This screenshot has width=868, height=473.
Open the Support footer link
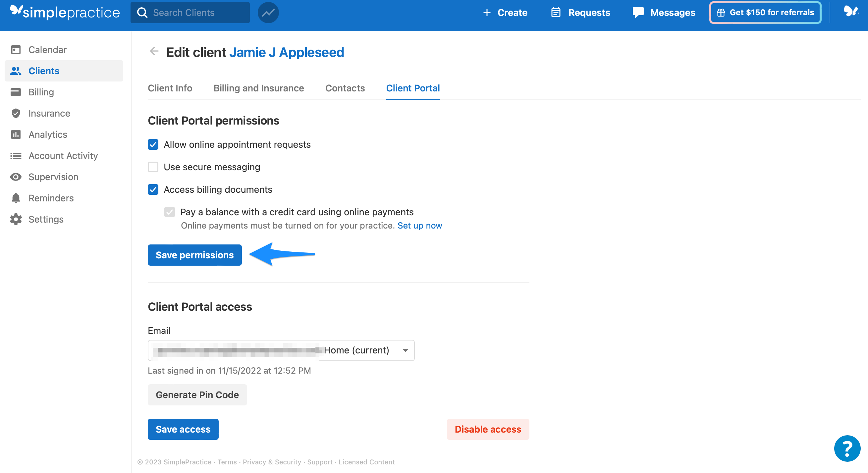pos(320,462)
